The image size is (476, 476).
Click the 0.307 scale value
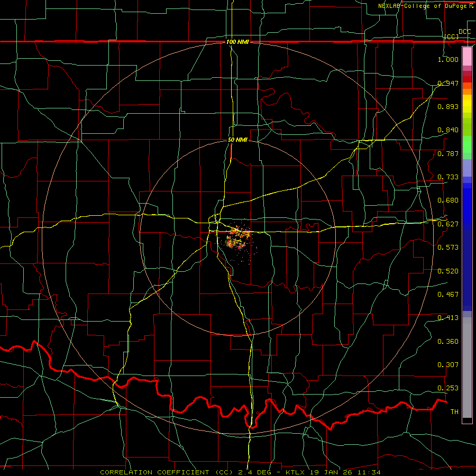click(448, 365)
